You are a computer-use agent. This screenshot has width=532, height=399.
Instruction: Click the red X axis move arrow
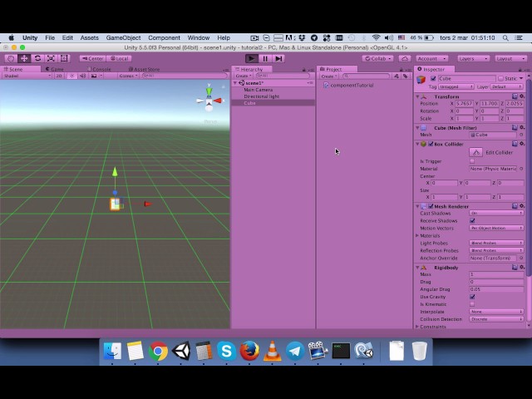(x=148, y=204)
